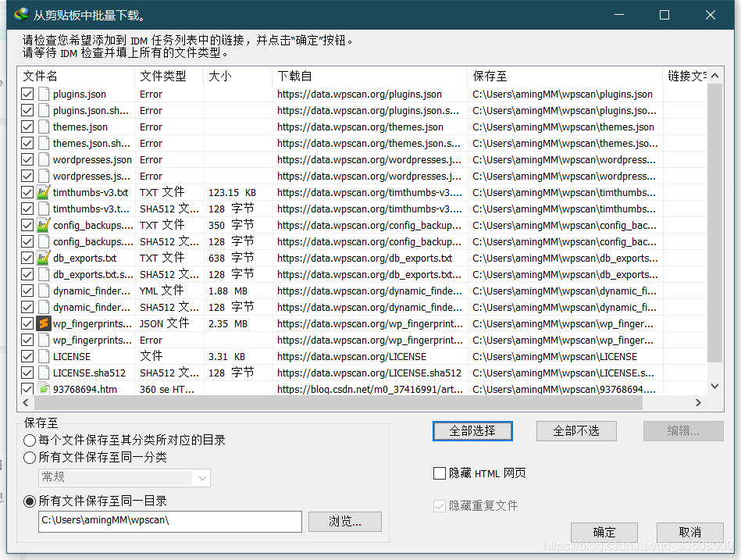Screen dimensions: 741x560
Task: Sort by the 文件名 column header
Action: [x=76, y=76]
